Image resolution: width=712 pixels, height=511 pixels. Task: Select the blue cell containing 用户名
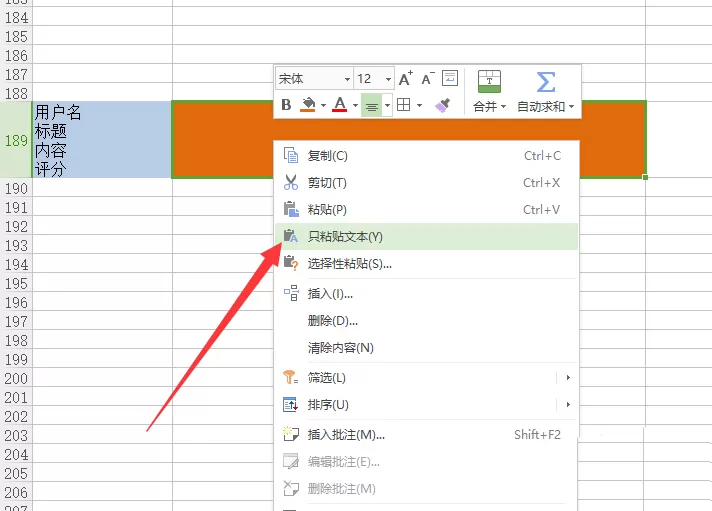click(x=102, y=140)
